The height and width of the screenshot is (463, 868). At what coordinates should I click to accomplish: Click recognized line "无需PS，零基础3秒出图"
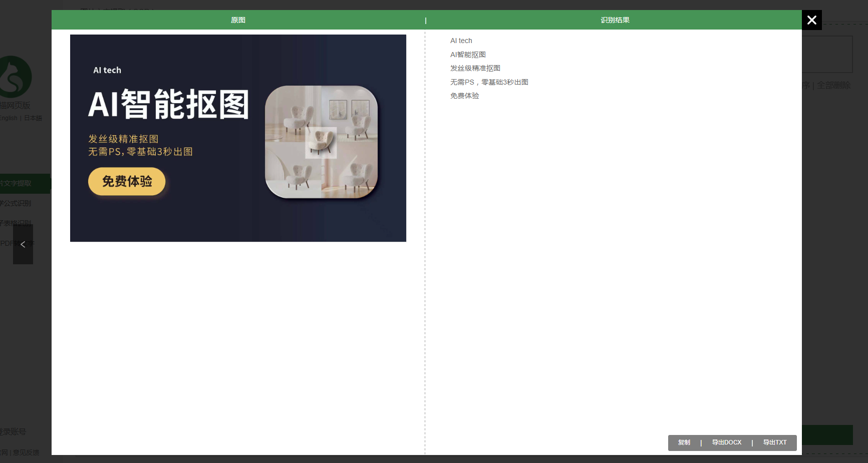point(489,82)
